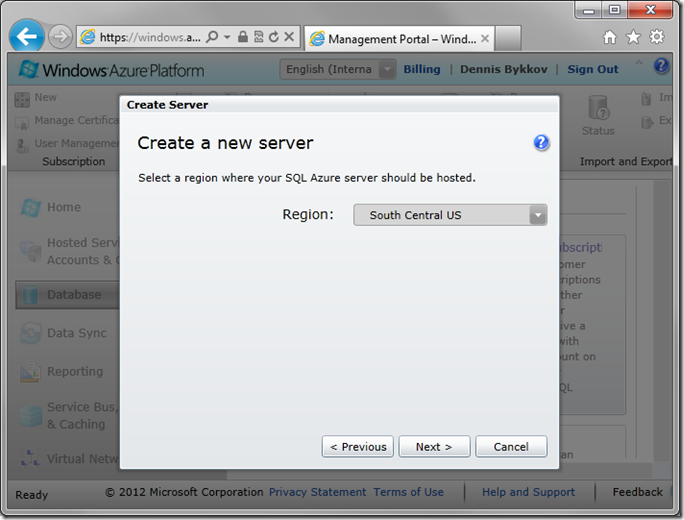This screenshot has width=684, height=520.
Task: Click the Home icon in left navigation
Action: tap(31, 208)
